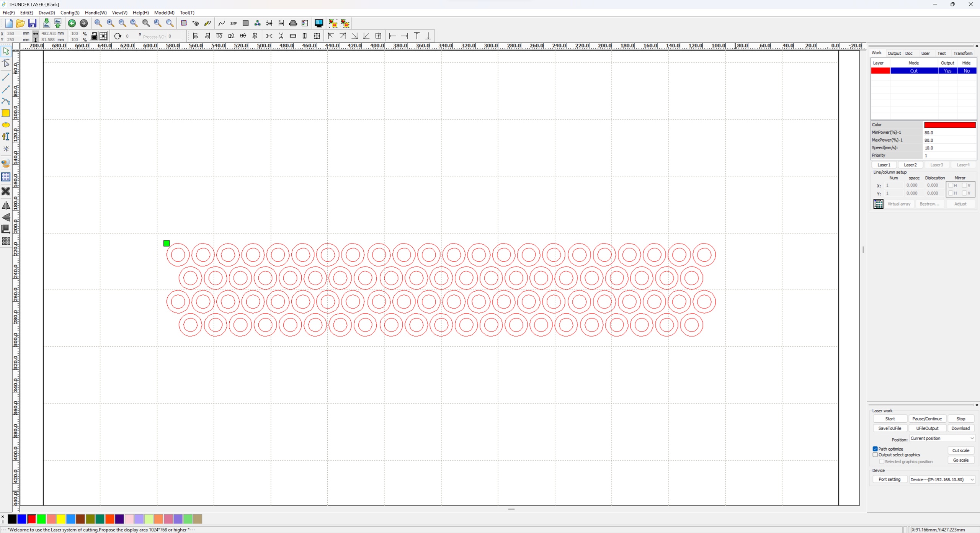Toggle the Path optimize checkbox

click(x=875, y=449)
